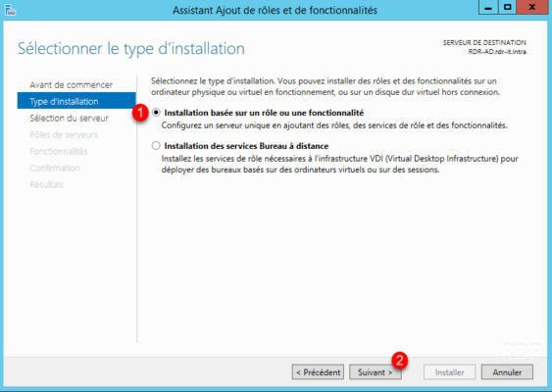
Task: Click the disabled Installer button
Action: point(450,372)
